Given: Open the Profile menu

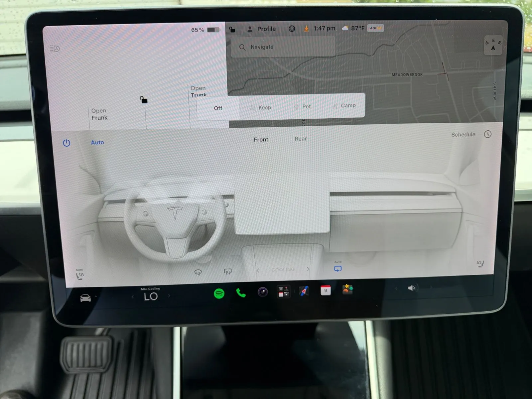Looking at the screenshot, I should click(x=261, y=29).
